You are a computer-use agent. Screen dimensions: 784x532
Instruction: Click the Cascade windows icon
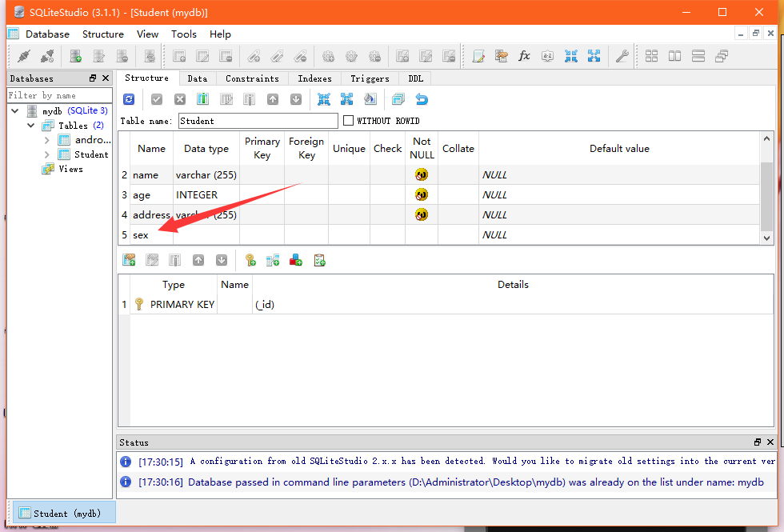pos(722,56)
